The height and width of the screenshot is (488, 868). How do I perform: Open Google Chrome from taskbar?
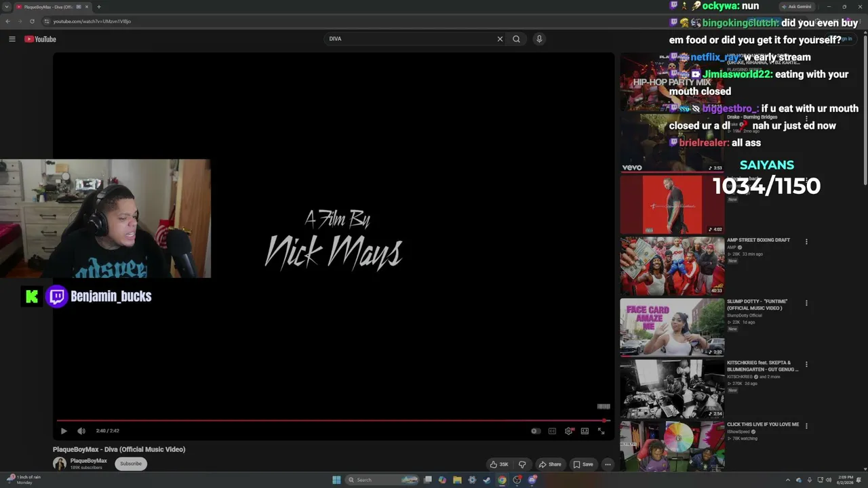pos(502,480)
